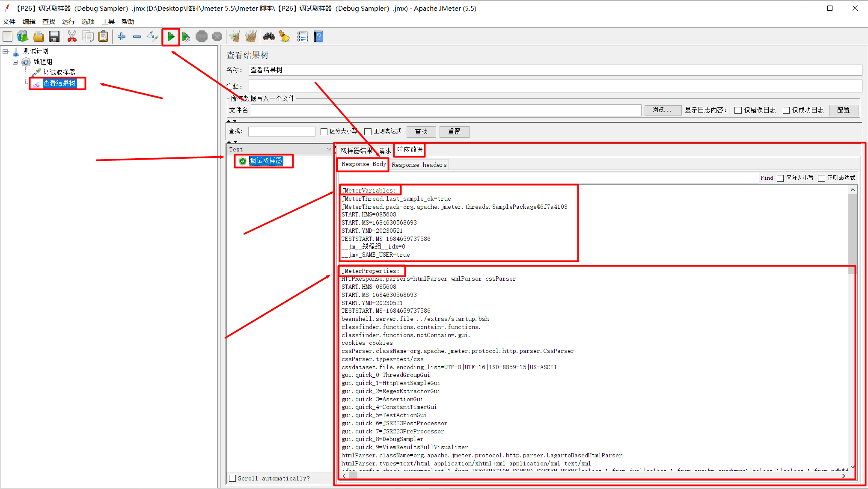Image resolution: width=868 pixels, height=489 pixels.
Task: Open Function Helper list icon
Action: point(303,37)
